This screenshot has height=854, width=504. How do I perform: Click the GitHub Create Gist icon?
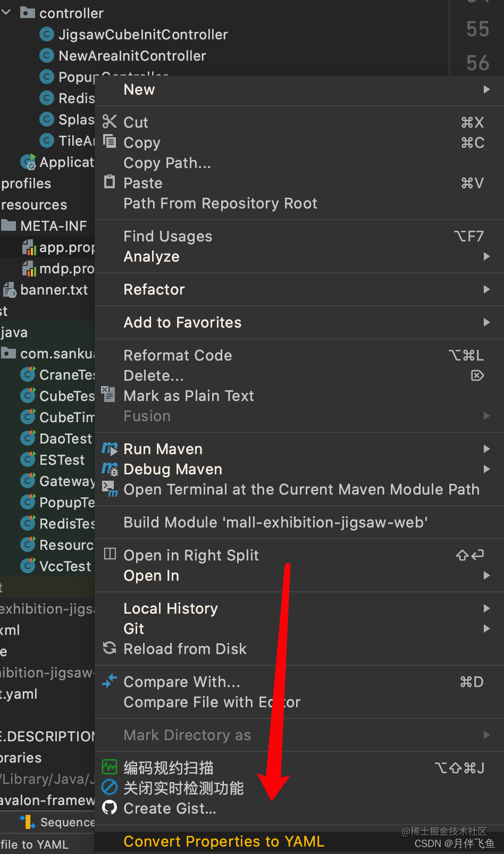[110, 808]
